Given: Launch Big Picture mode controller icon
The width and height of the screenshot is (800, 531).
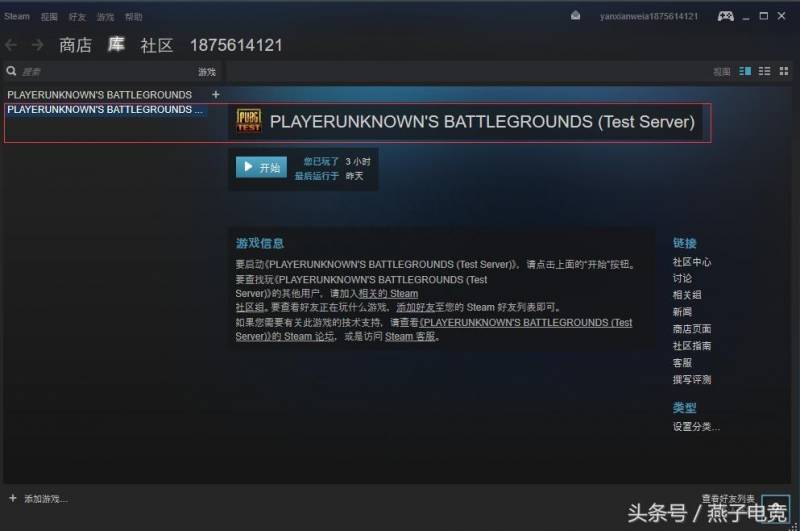Looking at the screenshot, I should 726,16.
